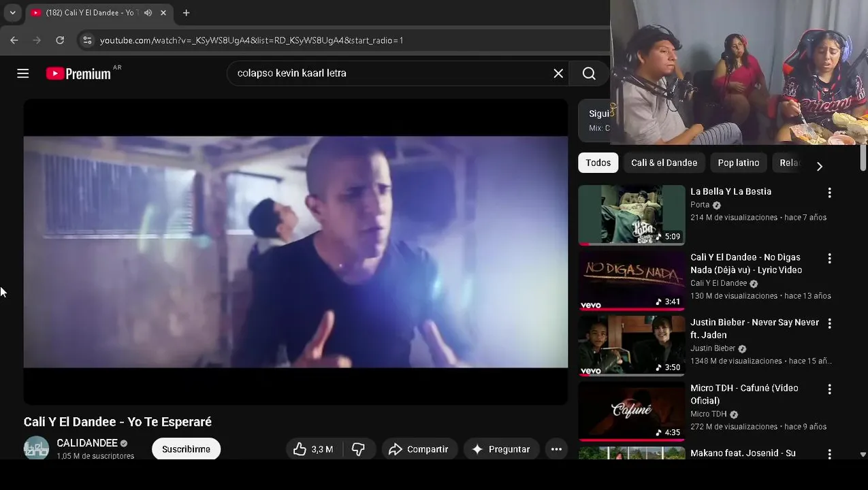Click video title 'Cali Y El Dandee - Yo Te Esperaré'

point(118,422)
